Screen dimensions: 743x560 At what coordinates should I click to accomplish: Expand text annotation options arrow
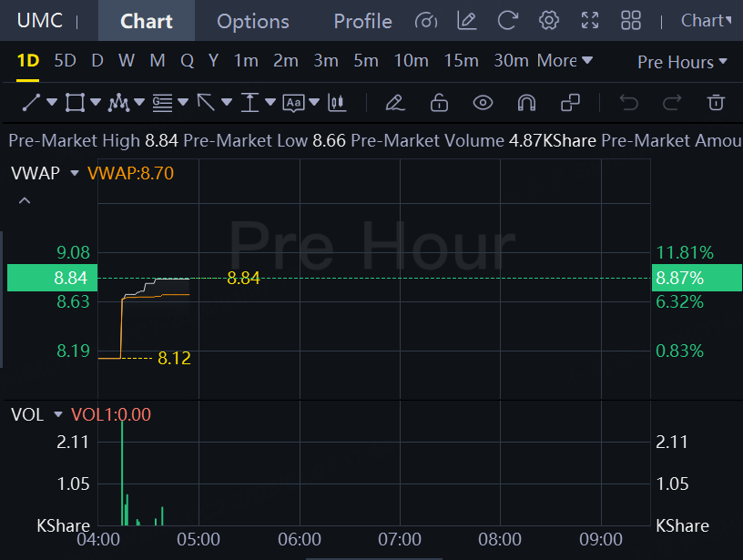point(314,102)
